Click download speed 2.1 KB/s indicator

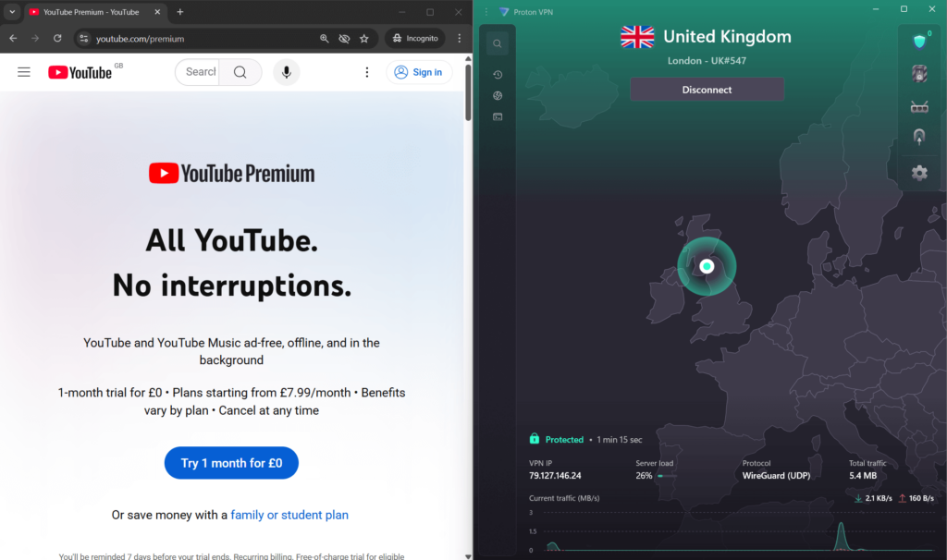(873, 498)
